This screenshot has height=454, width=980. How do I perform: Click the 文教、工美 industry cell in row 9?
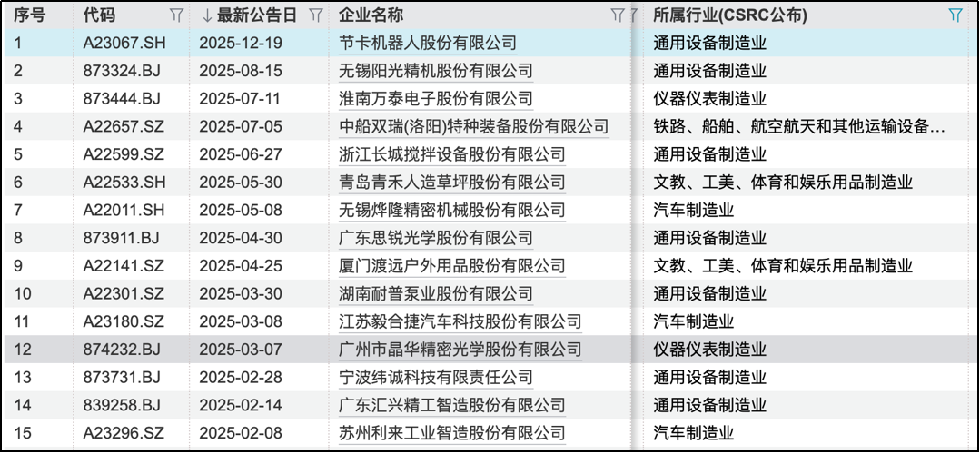[x=783, y=266]
